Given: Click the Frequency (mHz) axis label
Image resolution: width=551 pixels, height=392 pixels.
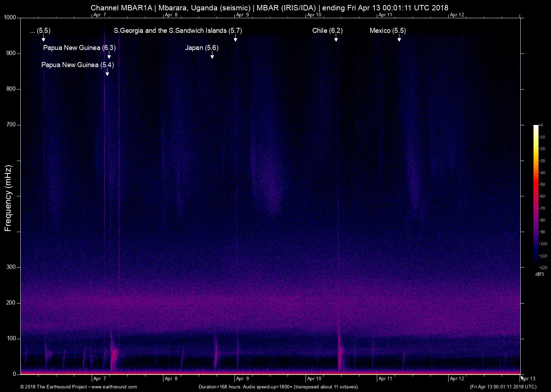Looking at the screenshot, I should click(x=8, y=198).
